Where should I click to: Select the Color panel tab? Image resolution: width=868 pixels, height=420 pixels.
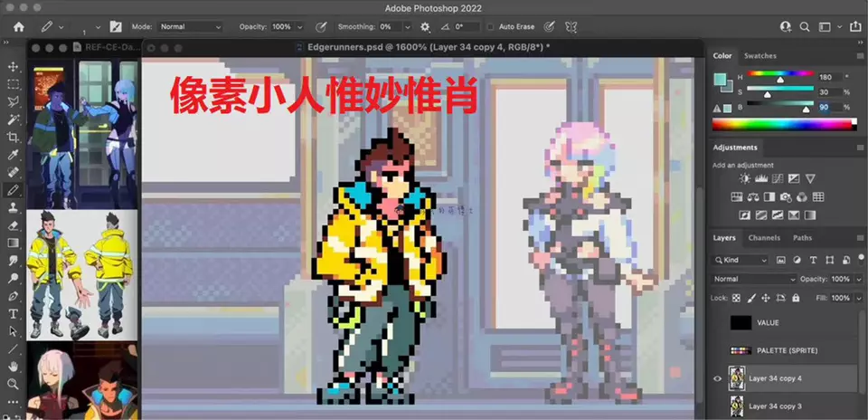click(722, 56)
